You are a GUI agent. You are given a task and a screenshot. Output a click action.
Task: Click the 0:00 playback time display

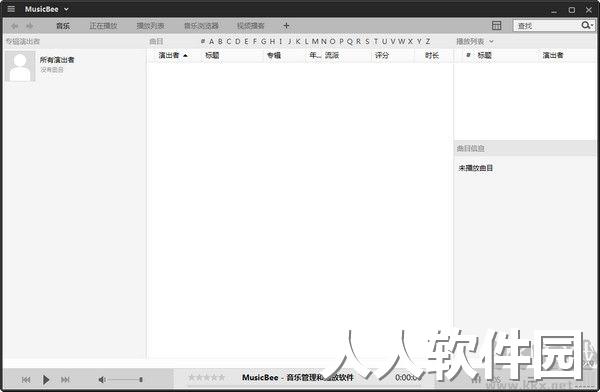pos(406,377)
